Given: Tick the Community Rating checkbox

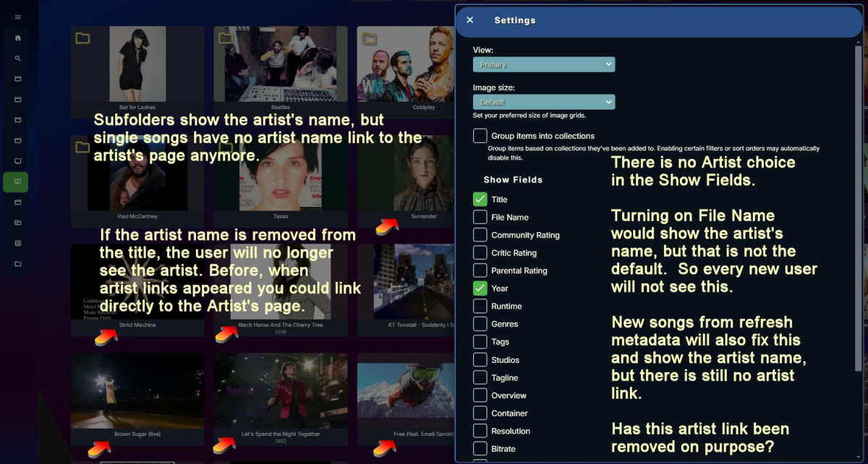Looking at the screenshot, I should coord(480,235).
